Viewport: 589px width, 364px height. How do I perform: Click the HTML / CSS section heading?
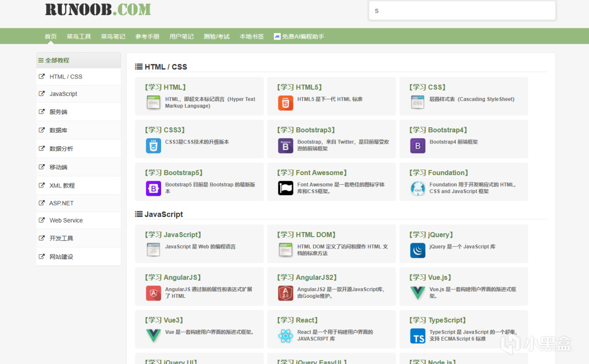pos(161,67)
